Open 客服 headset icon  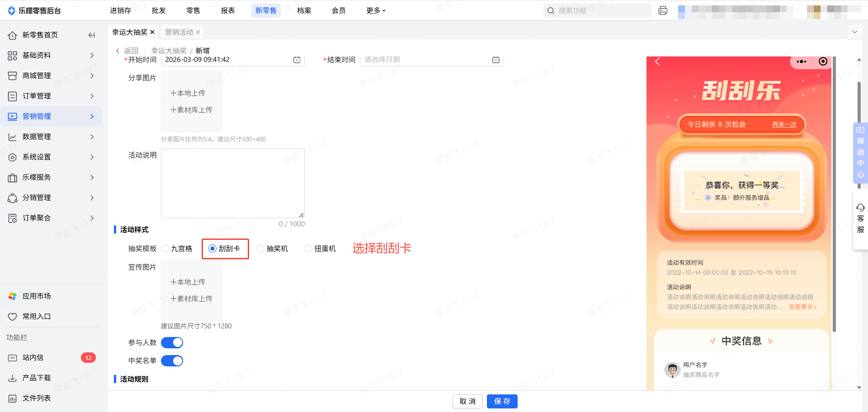tap(860, 208)
